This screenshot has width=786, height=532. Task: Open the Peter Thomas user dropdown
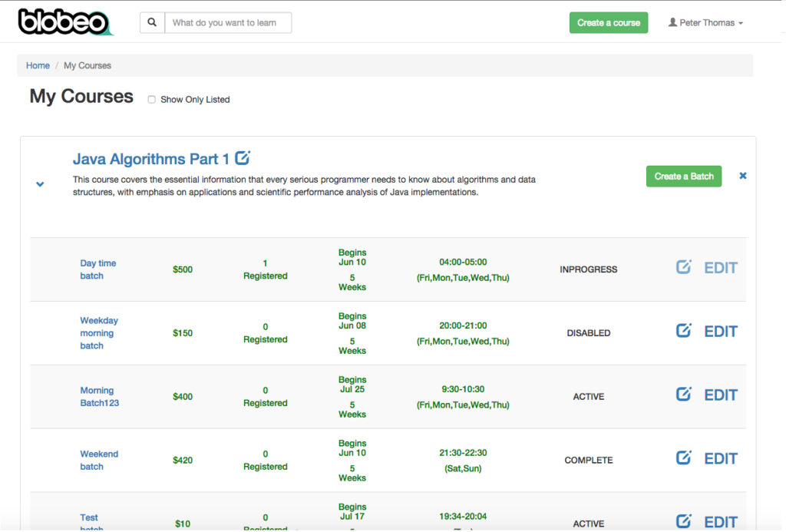[x=705, y=23]
